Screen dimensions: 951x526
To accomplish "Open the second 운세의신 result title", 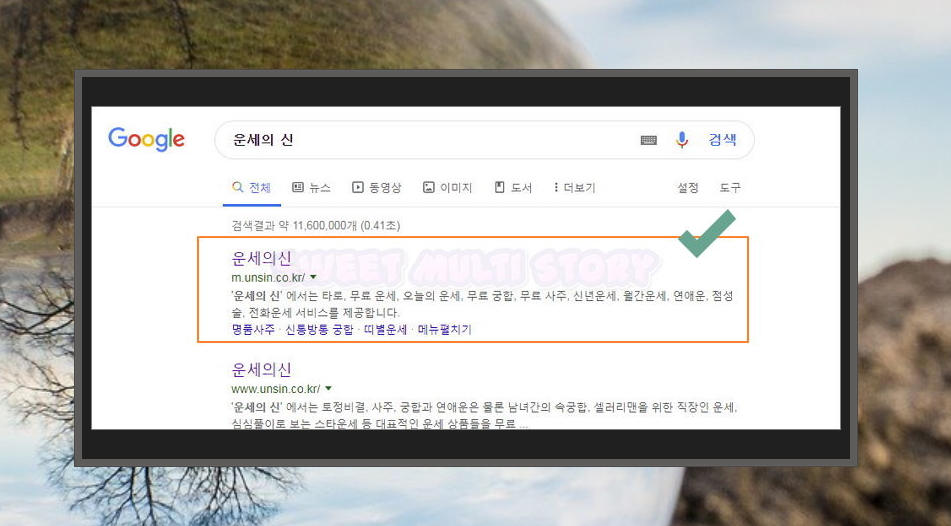I will [x=261, y=369].
